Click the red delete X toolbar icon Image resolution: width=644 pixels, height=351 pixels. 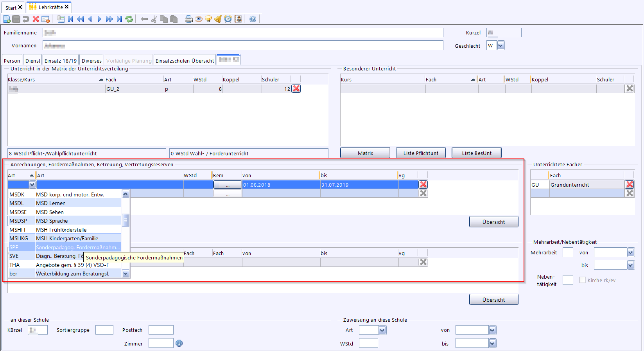point(36,19)
